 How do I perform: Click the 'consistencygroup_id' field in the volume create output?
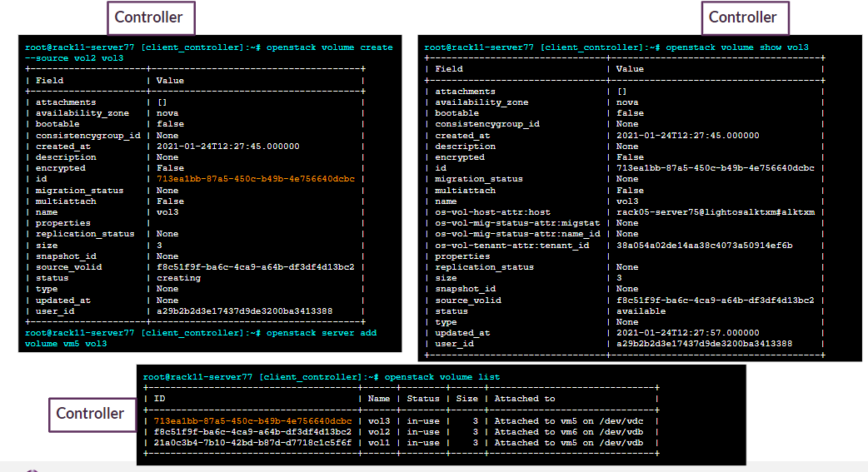(x=88, y=135)
